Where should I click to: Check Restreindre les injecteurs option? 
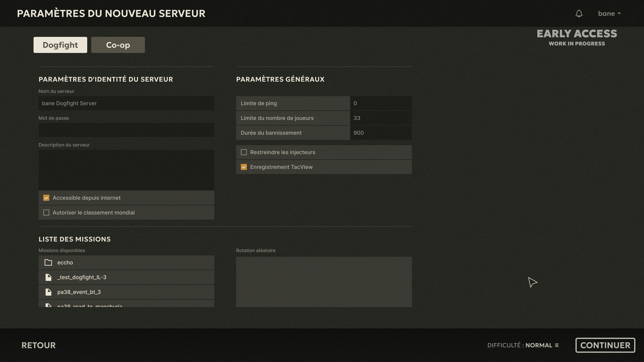(244, 152)
